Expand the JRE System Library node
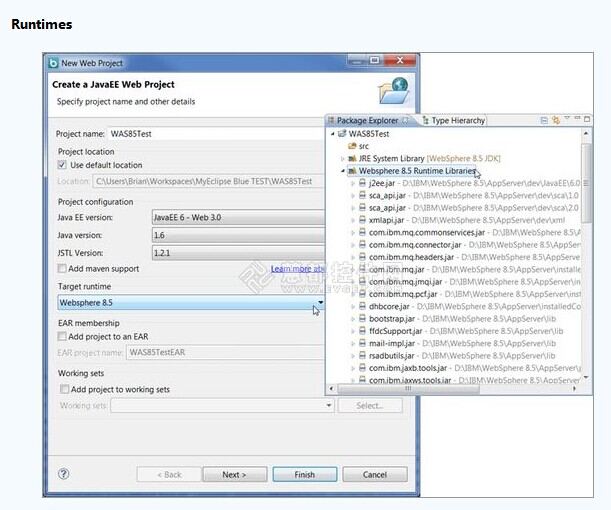This screenshot has height=510, width=611. [x=342, y=159]
